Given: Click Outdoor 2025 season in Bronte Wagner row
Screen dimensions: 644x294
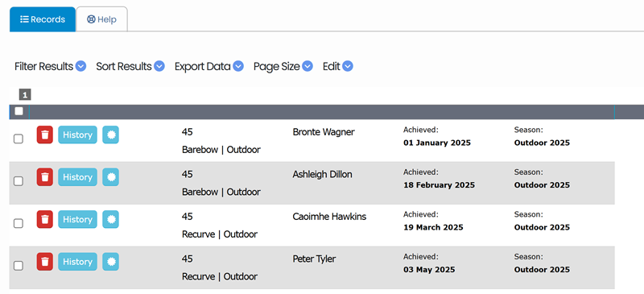Looking at the screenshot, I should click(x=542, y=143).
